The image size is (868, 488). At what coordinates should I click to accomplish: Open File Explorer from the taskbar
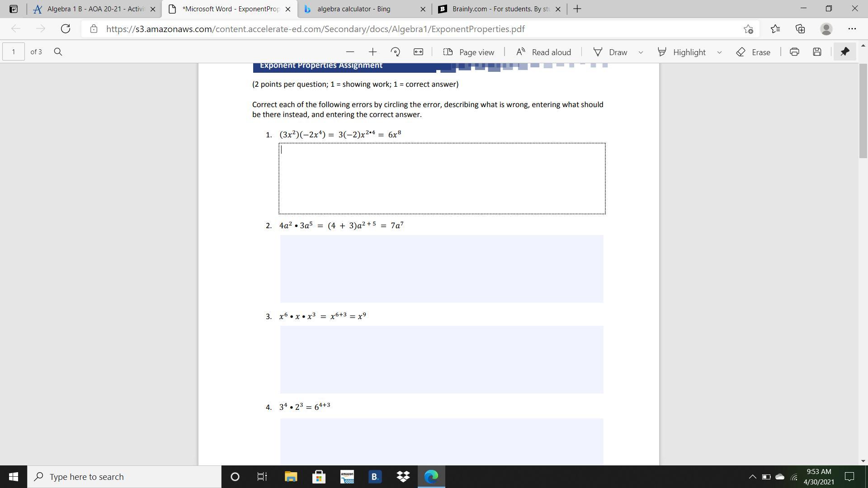pyautogui.click(x=291, y=477)
